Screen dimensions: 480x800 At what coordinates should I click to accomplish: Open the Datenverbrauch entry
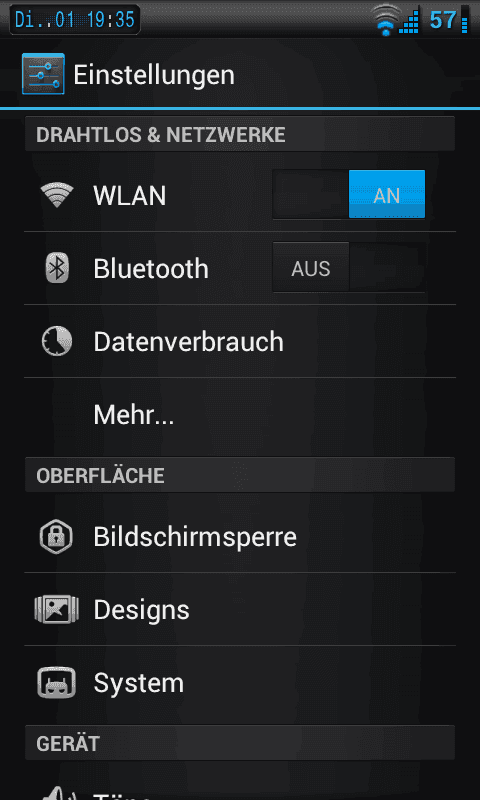tap(240, 341)
